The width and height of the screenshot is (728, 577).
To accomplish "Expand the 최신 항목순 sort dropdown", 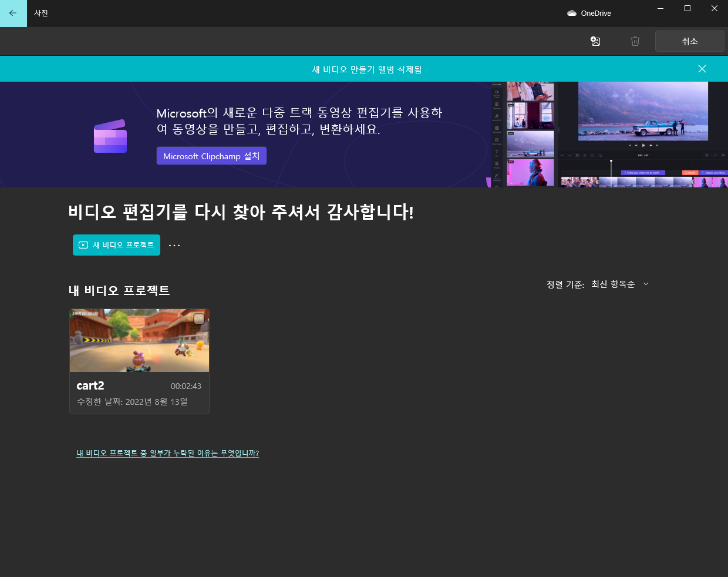I will [620, 284].
